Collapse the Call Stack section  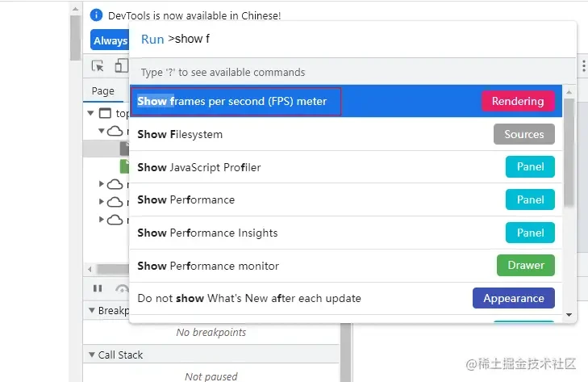[91, 355]
